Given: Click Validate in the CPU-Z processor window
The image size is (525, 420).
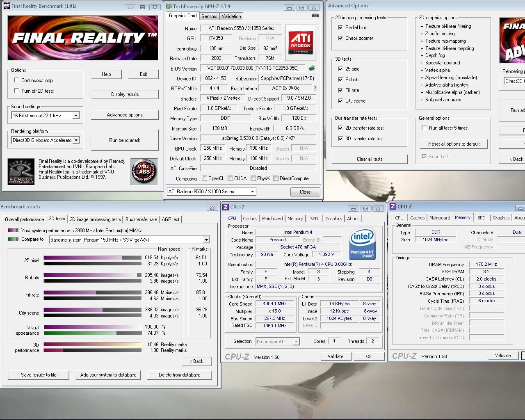Looking at the screenshot, I should [336, 356].
